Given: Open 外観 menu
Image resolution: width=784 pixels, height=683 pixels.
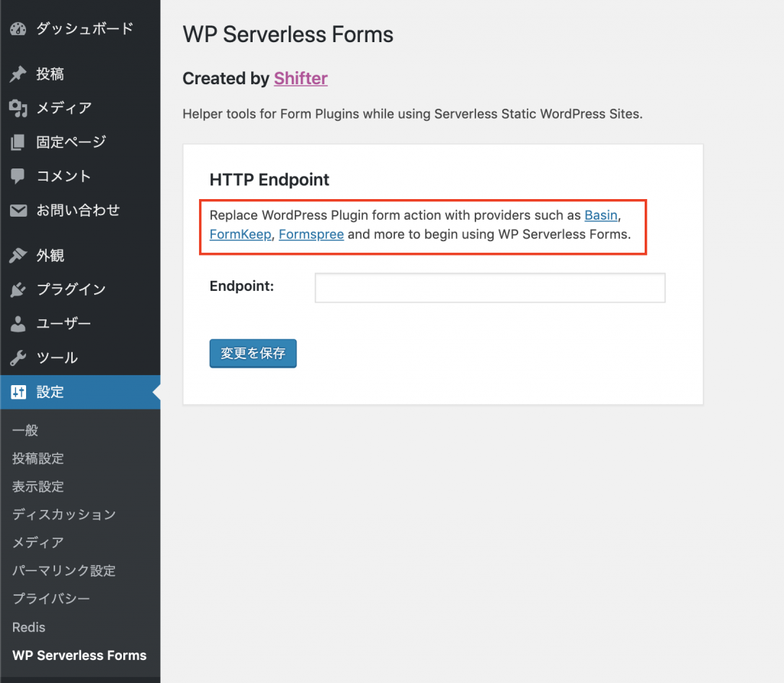Looking at the screenshot, I should point(50,256).
